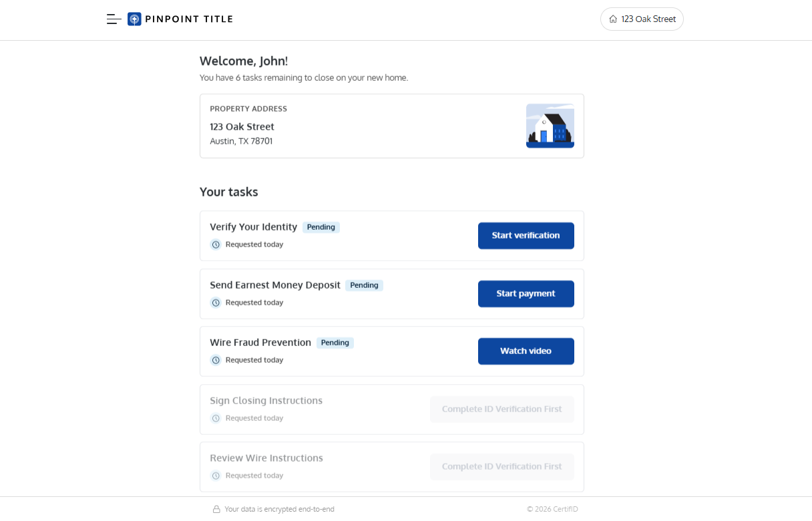Click clock icon under Review Wire Instructions
Screen dimensions: 812x521
[x=216, y=476]
